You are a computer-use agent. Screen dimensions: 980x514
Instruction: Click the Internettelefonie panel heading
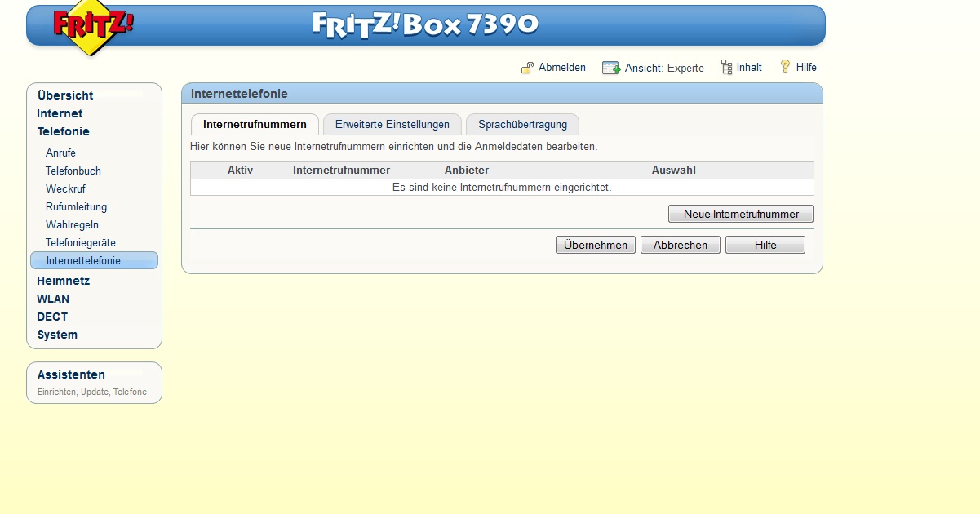[239, 94]
